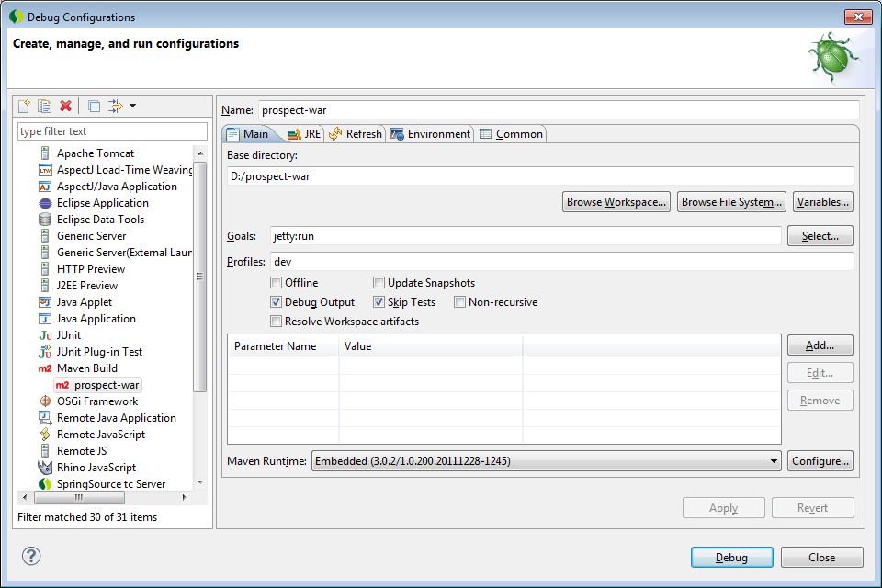
Task: Click the tree scroll up arrow
Action: pyautogui.click(x=200, y=153)
